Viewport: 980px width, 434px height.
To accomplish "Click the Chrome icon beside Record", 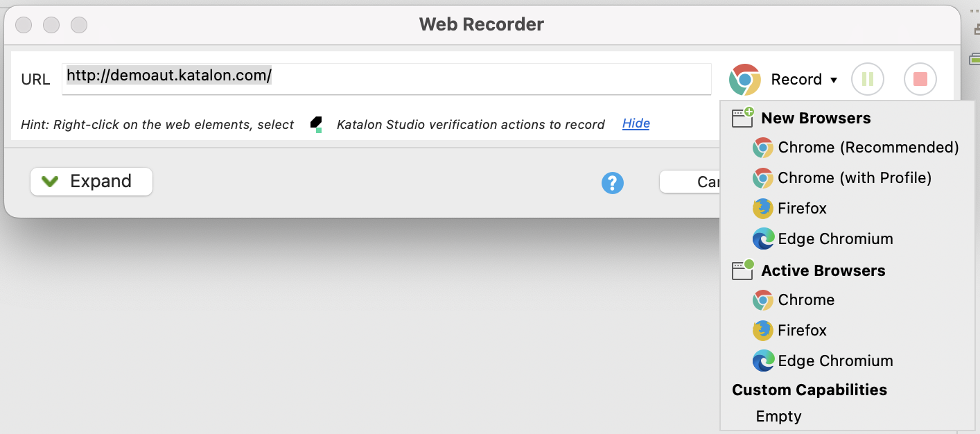I will click(745, 80).
